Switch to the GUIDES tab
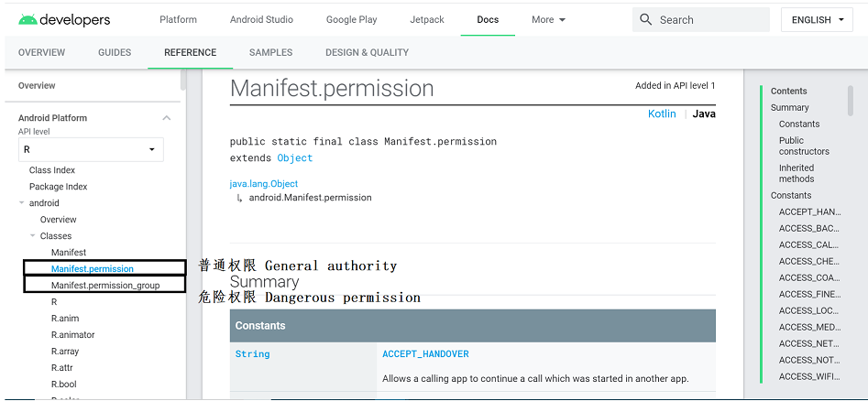 [x=115, y=52]
